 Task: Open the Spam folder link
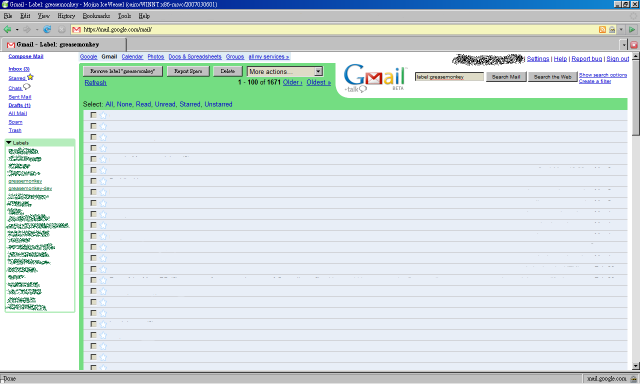click(16, 122)
